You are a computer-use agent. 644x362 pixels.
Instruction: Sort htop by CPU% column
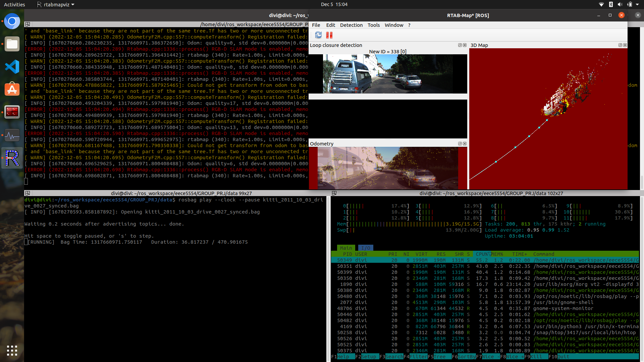click(x=482, y=254)
